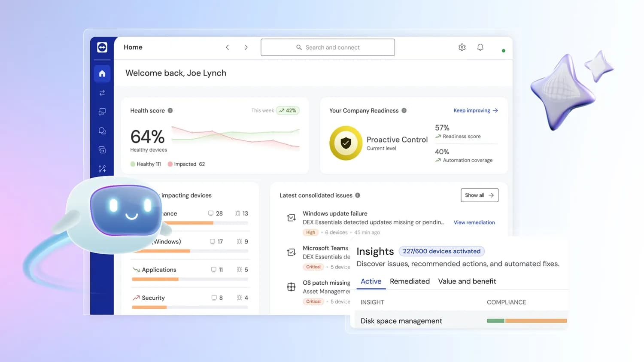
Task: Click Show all consolidated issues button
Action: point(480,195)
